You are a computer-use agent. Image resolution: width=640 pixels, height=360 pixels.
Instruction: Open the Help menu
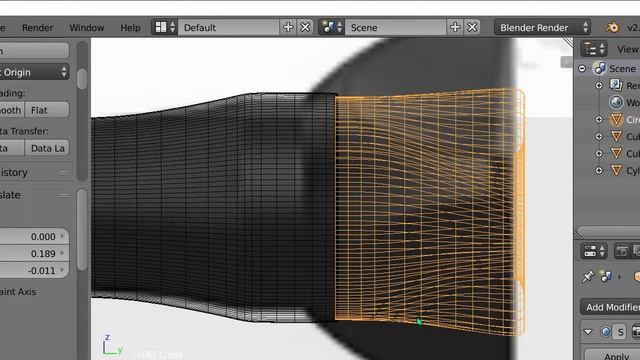pos(130,27)
